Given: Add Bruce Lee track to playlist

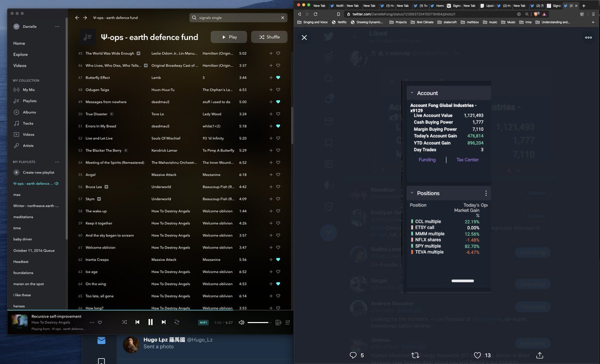Looking at the screenshot, I should (271, 187).
